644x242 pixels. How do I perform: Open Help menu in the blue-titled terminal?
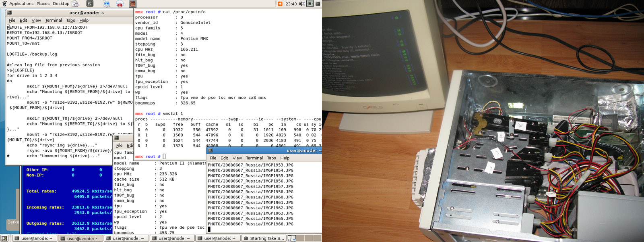285,158
